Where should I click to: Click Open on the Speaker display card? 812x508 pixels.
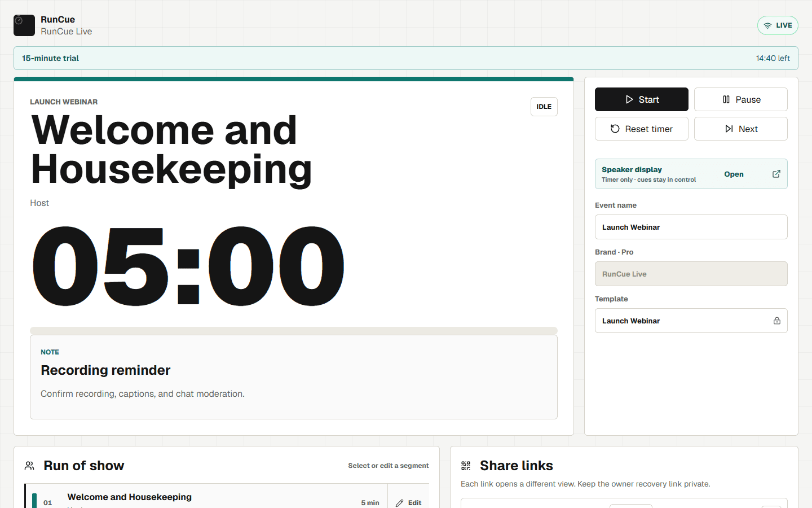[x=734, y=174]
